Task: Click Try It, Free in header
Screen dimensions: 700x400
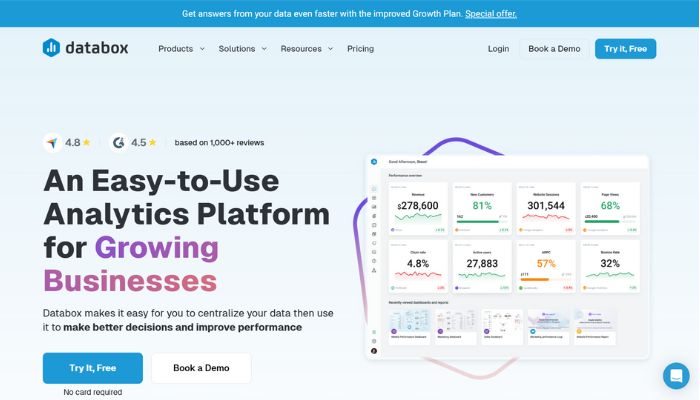Action: [x=625, y=49]
